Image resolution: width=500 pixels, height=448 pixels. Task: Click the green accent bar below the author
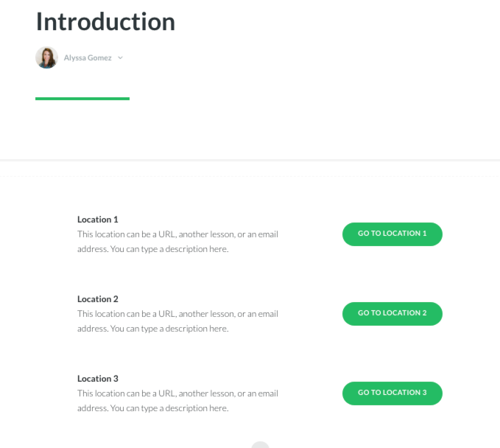(82, 99)
